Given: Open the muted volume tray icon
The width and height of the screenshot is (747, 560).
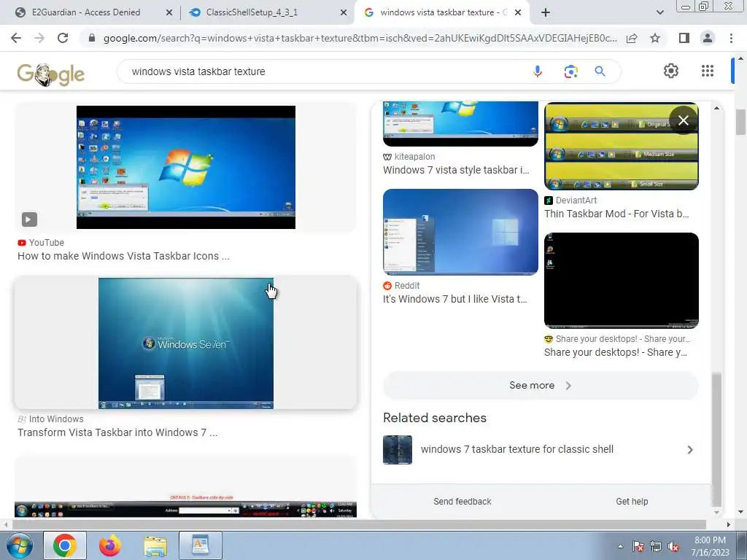Looking at the screenshot, I should pyautogui.click(x=673, y=546).
